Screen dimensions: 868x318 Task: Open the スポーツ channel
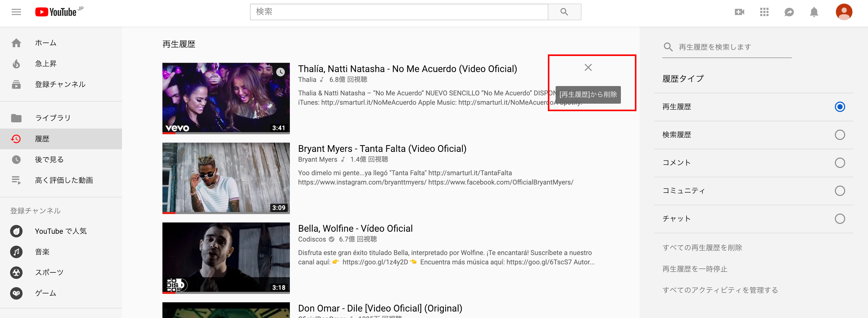pos(61,272)
